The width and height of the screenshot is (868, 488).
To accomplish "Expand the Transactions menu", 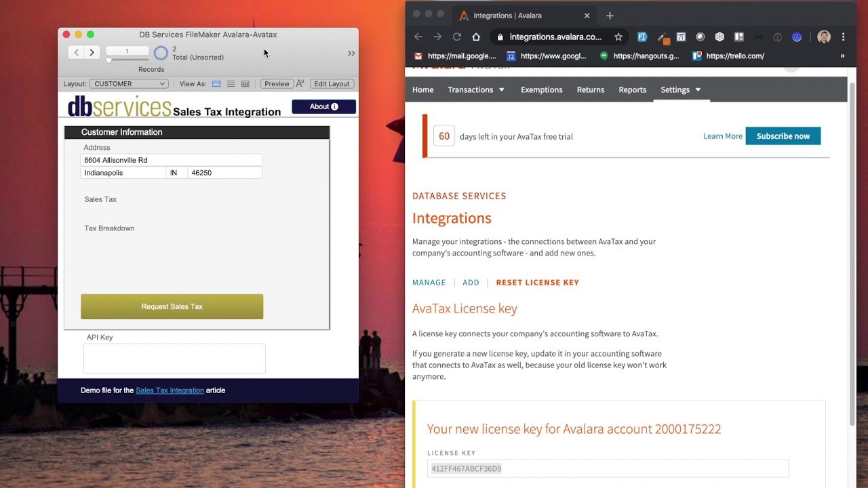I will pos(476,89).
